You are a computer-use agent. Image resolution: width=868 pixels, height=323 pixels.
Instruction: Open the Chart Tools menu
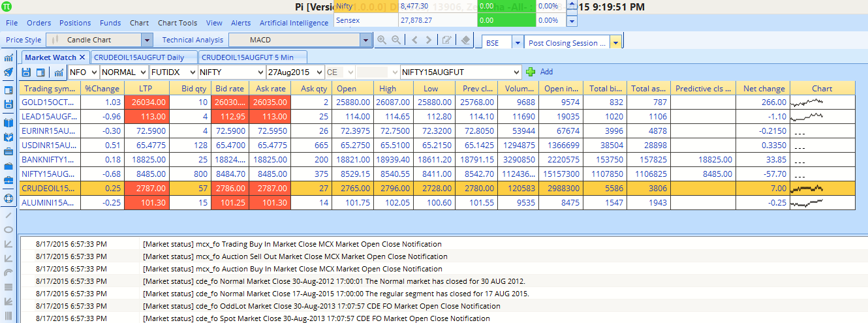click(178, 23)
